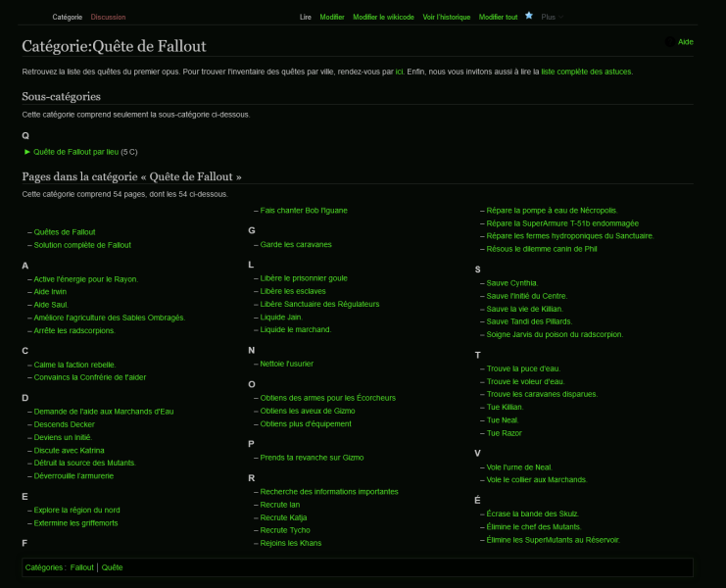Expand the Quête de Fallout par lieu subcategory

27,152
